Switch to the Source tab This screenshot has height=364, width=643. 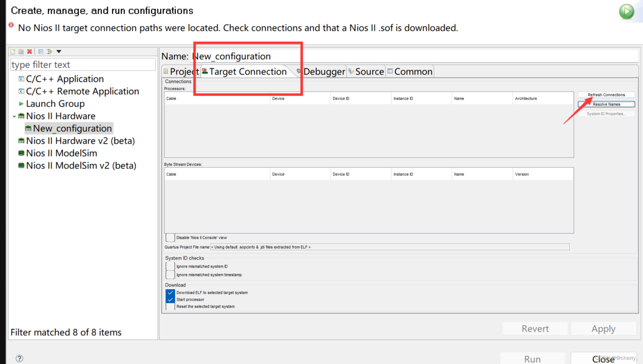point(366,71)
